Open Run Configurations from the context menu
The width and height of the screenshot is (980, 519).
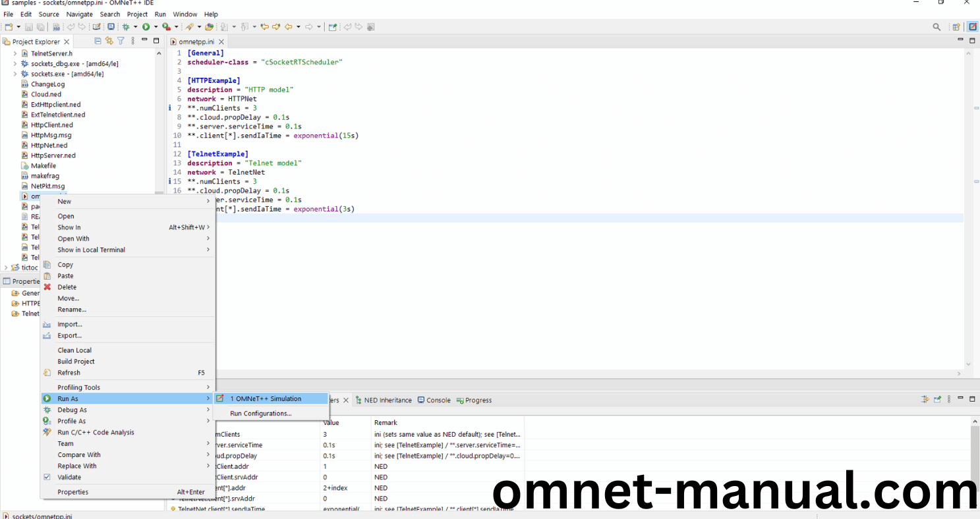coord(260,413)
